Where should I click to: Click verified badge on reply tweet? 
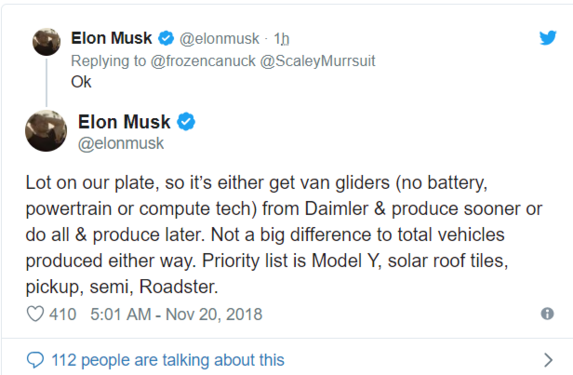click(166, 38)
